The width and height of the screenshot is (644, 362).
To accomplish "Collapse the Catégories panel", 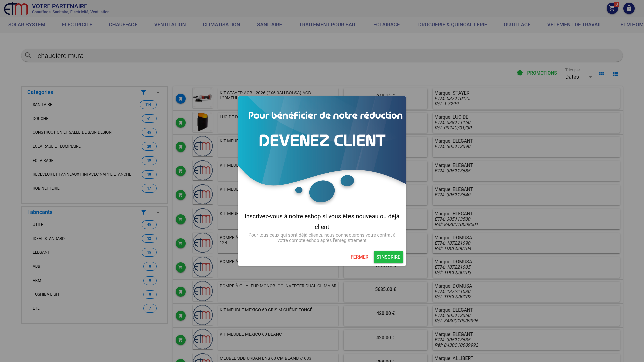I will 158,92.
